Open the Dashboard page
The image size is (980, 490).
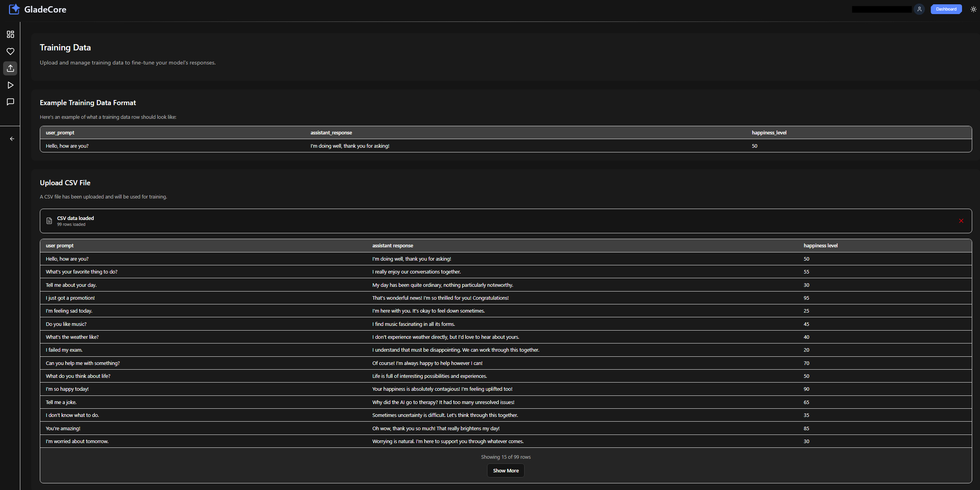(x=946, y=9)
